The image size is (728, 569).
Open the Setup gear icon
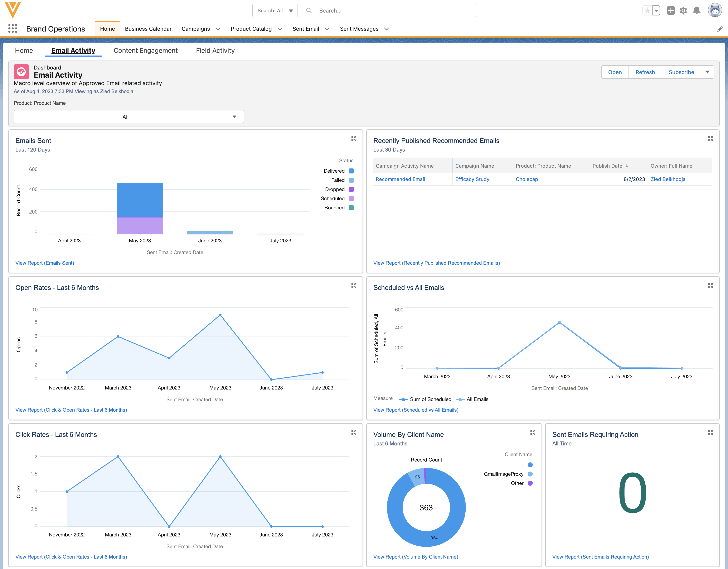683,11
